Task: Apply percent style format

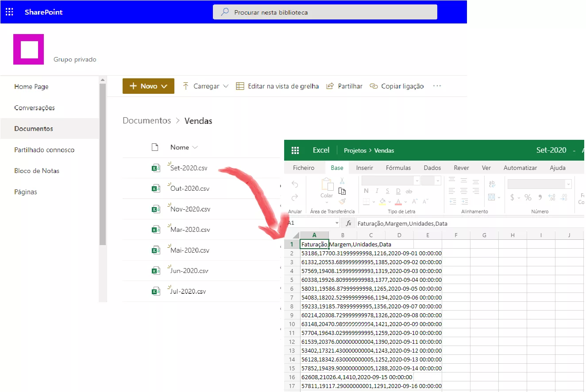Action: [528, 197]
